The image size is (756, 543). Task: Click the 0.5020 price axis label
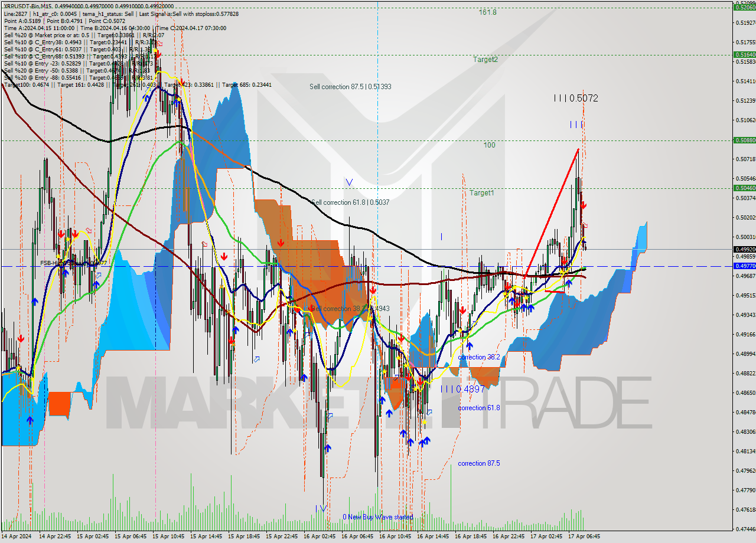coord(745,218)
